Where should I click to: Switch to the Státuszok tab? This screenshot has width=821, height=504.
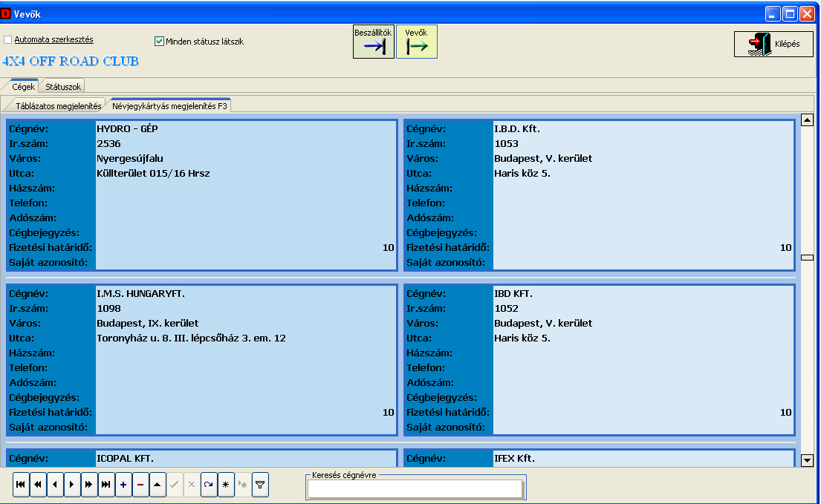[63, 86]
